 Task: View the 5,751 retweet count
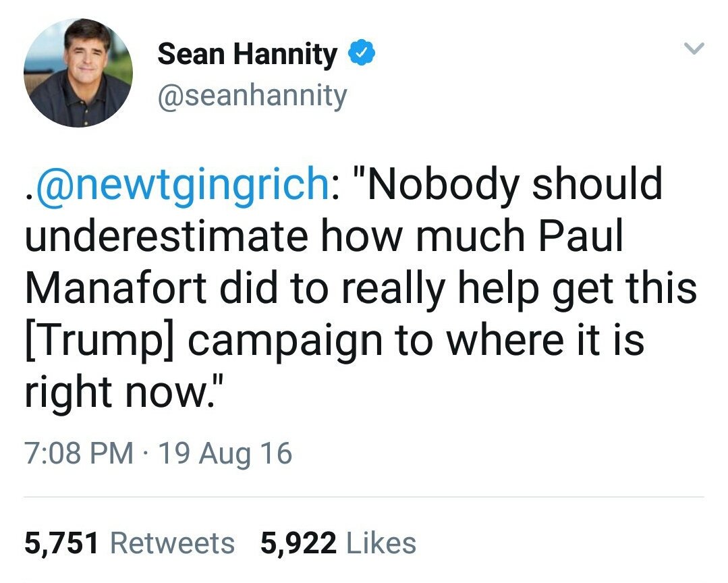tap(61, 543)
